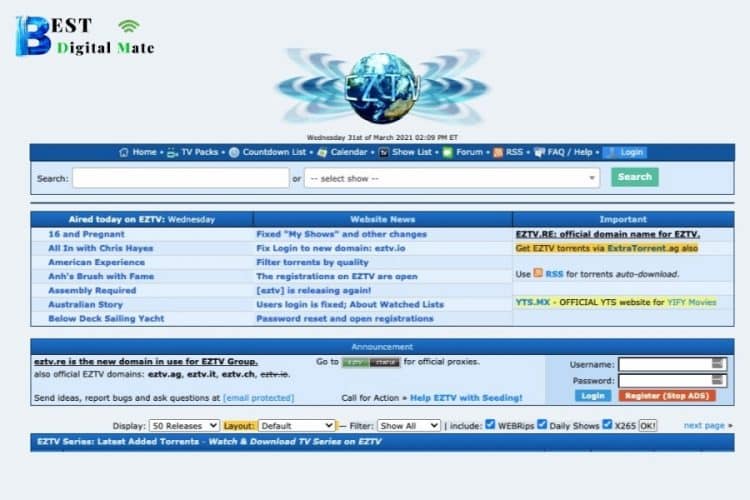Open Calendar in the navigation bar

click(x=349, y=152)
